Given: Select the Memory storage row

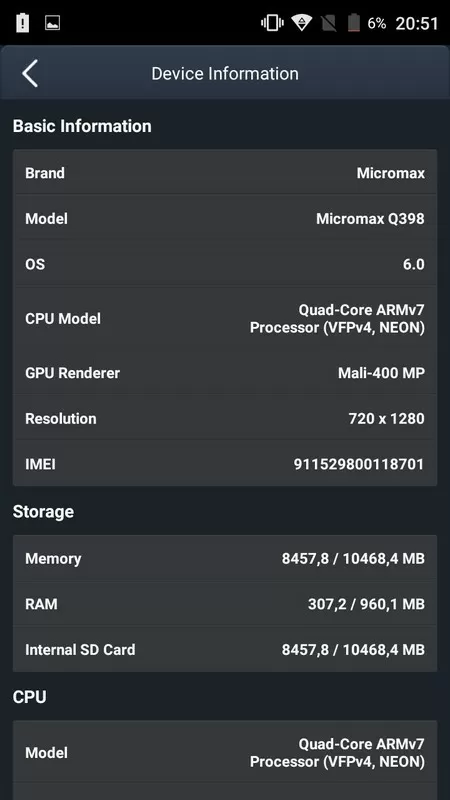Looking at the screenshot, I should pyautogui.click(x=225, y=558).
